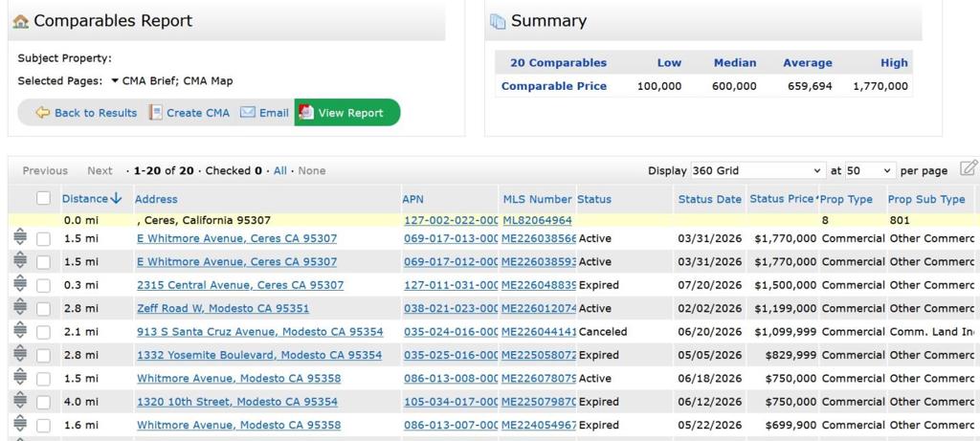980x441 pixels.
Task: Click the View Report PDF icon
Action: point(305,113)
